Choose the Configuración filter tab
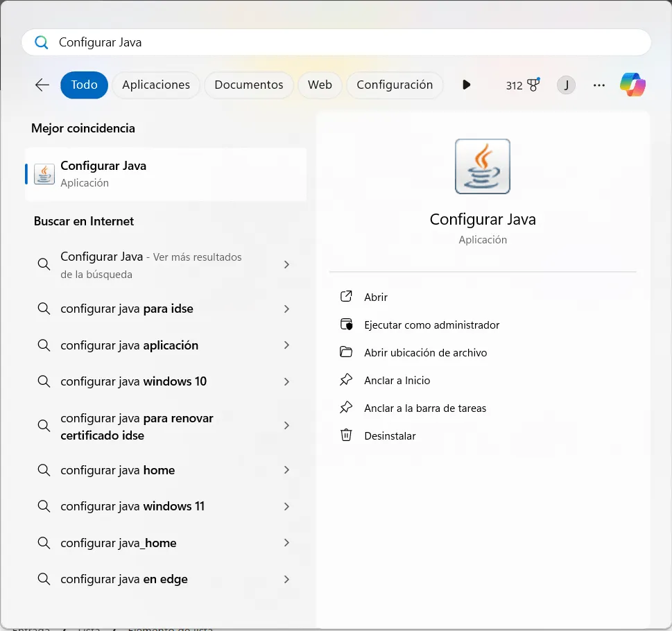Screen dimensions: 672x631 click(395, 85)
